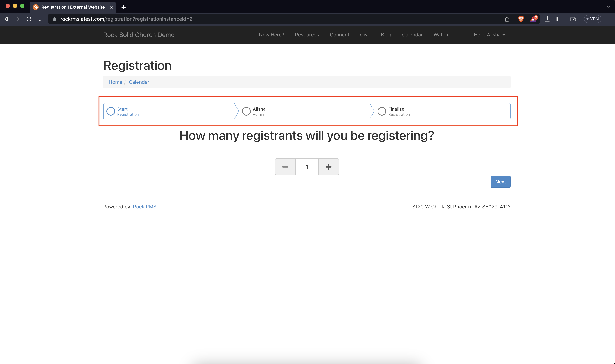This screenshot has height=364, width=615.
Task: Go to Home in breadcrumb
Action: click(x=115, y=82)
